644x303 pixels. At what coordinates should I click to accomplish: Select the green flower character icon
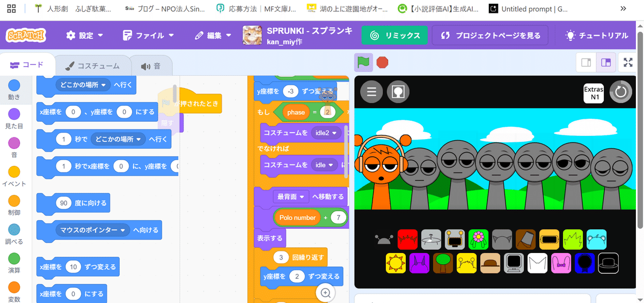(x=478, y=239)
